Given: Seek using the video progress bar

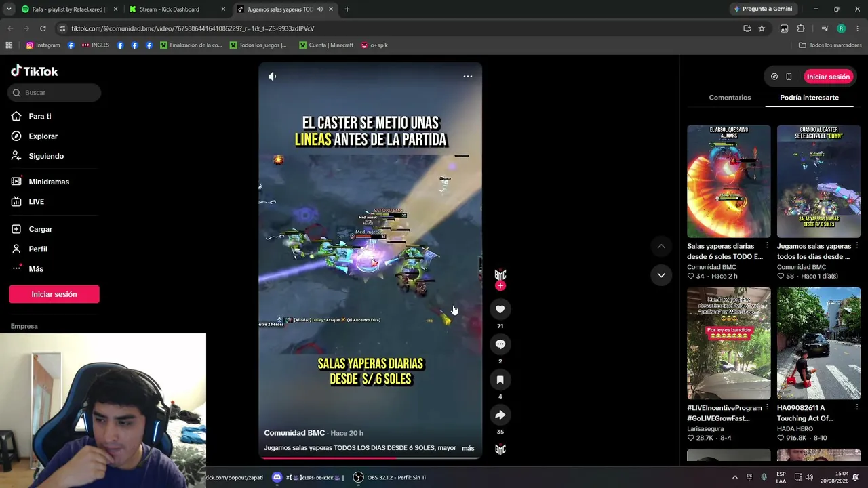Looking at the screenshot, I should pyautogui.click(x=370, y=457).
